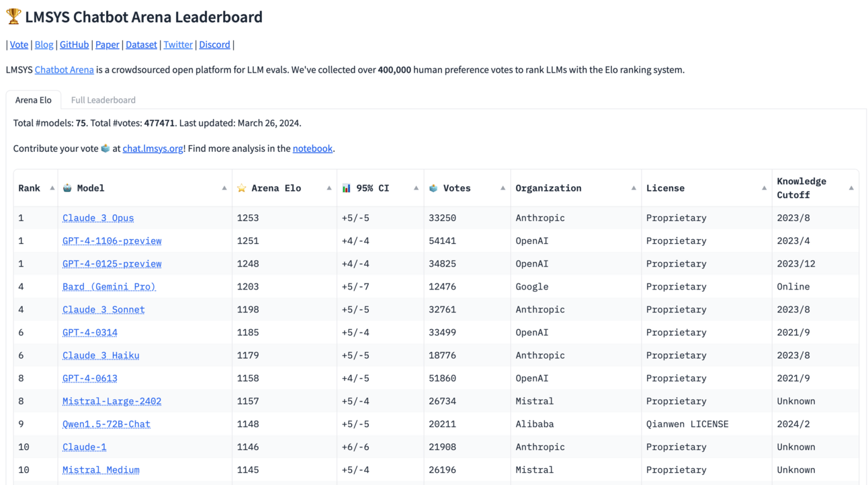Sort table by Votes arrow icon

503,188
